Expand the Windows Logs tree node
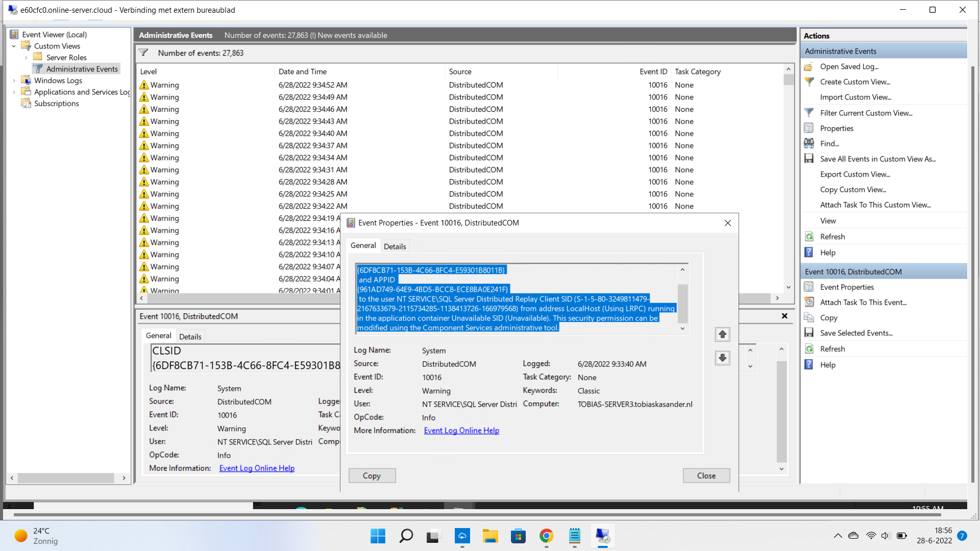 point(14,81)
